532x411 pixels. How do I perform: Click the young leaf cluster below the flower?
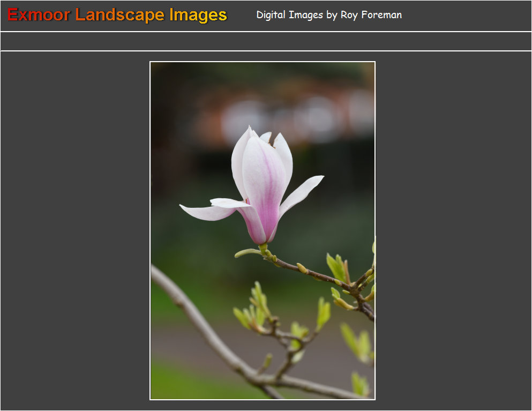click(256, 311)
